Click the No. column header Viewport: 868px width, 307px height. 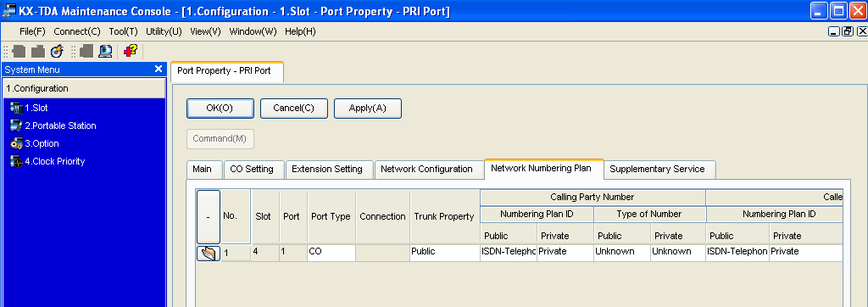click(x=236, y=216)
